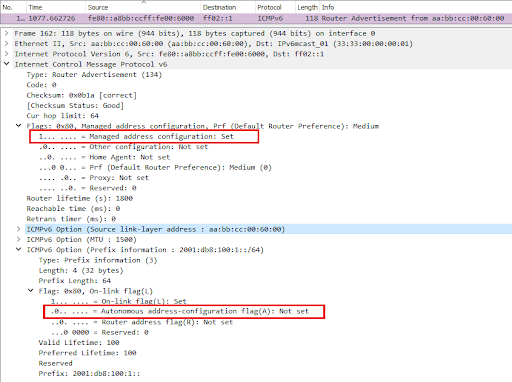Collapse ICMPv6 Option Prefix information
The height and width of the screenshot is (382, 512).
(19, 249)
